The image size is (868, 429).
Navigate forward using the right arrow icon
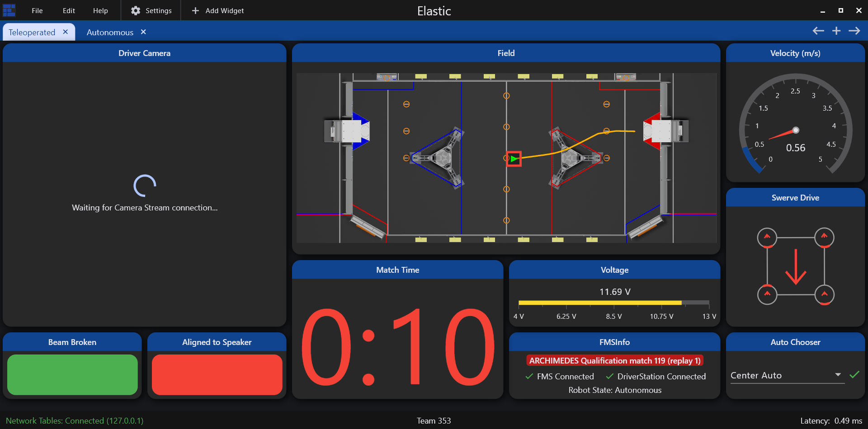click(855, 31)
